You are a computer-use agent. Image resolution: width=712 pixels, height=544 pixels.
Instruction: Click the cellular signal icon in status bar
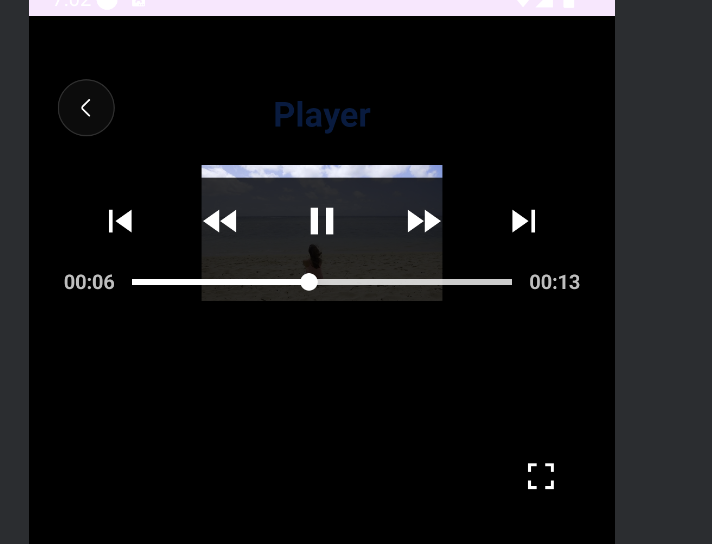point(545,3)
